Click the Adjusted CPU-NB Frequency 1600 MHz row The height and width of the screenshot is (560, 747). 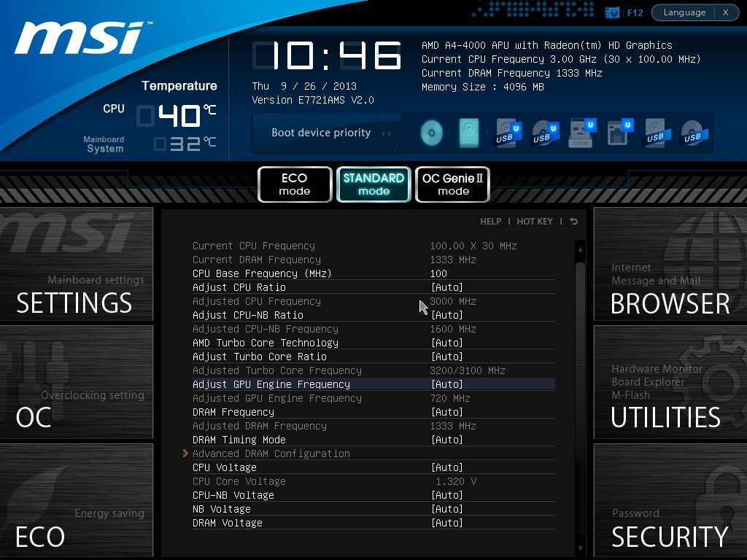point(373,329)
